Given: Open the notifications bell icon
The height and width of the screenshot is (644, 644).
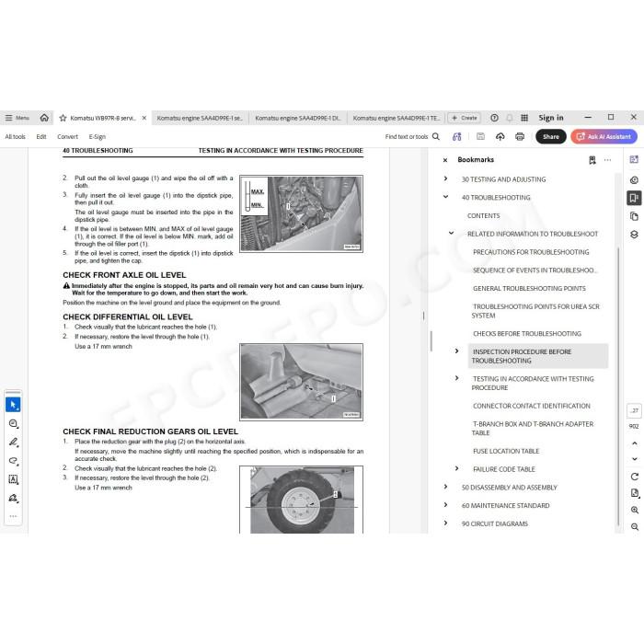Looking at the screenshot, I should pyautogui.click(x=510, y=118).
